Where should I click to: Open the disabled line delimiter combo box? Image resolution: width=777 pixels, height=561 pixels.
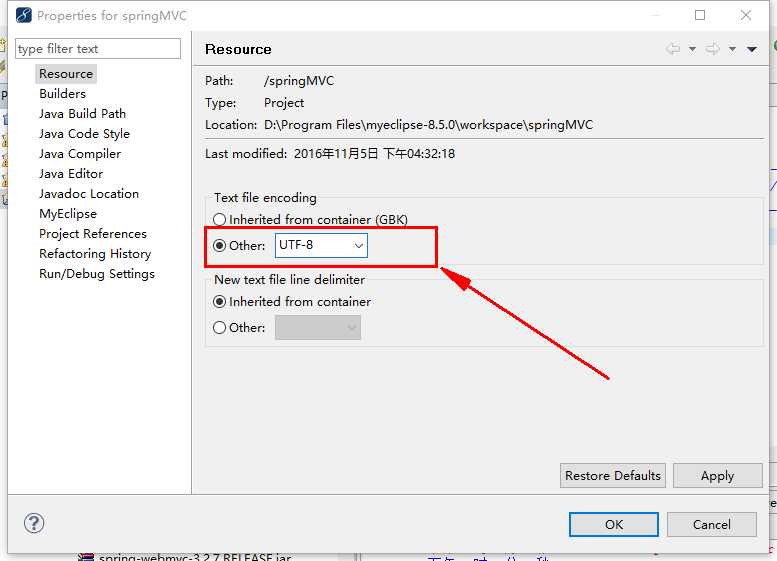tap(318, 328)
